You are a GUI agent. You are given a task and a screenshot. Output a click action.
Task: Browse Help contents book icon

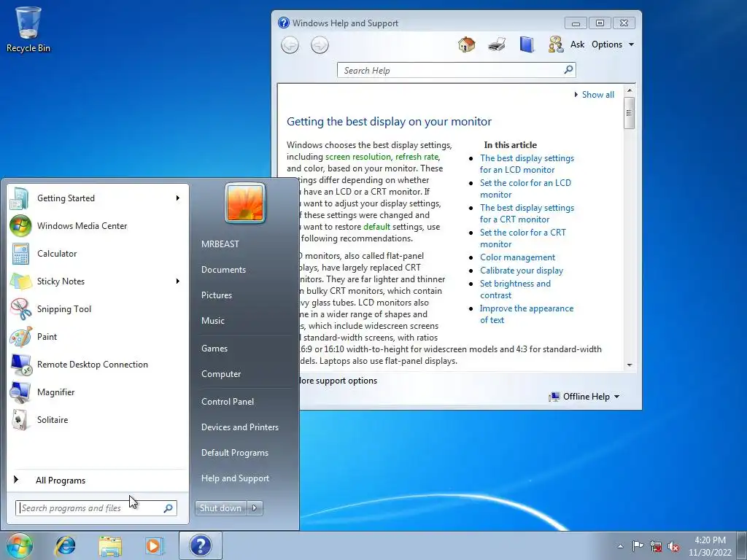pyautogui.click(x=527, y=44)
